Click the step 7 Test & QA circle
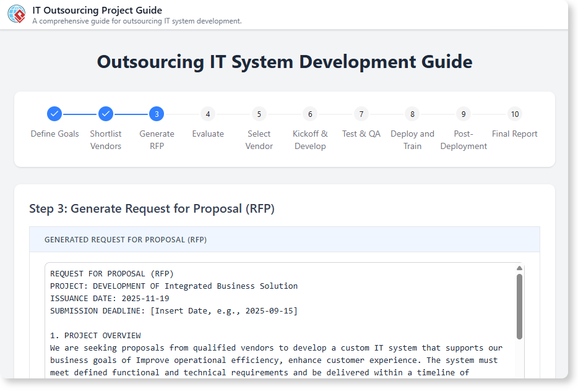This screenshot has width=578, height=392. 361,114
